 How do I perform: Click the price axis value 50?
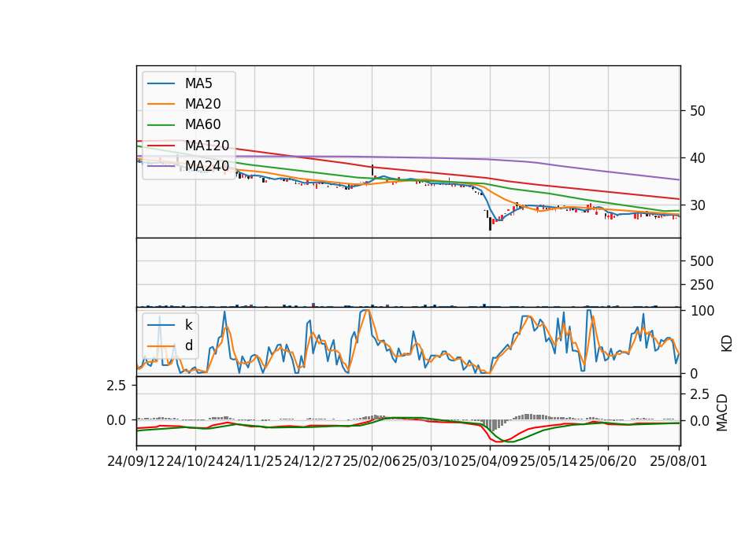697,111
